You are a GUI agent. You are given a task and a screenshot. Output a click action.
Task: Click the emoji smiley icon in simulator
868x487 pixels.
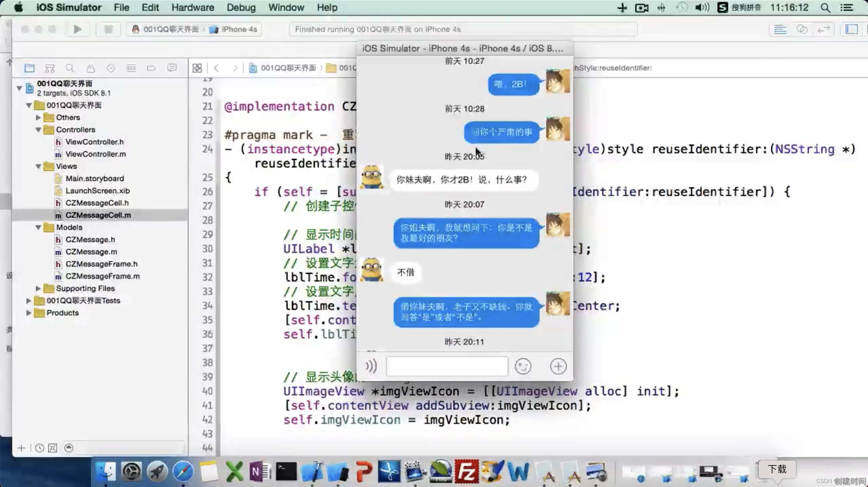click(523, 366)
